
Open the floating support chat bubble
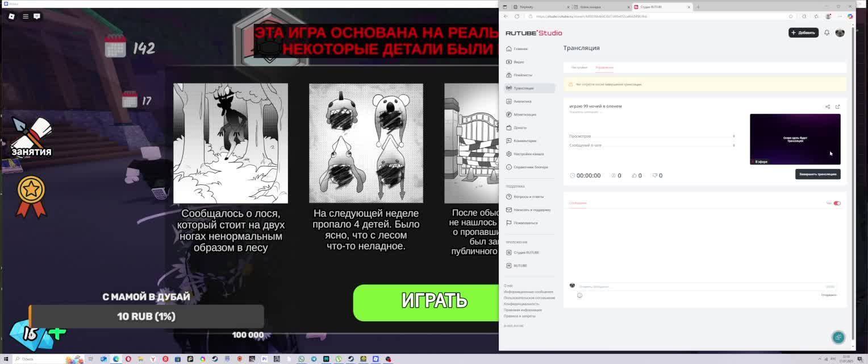click(x=838, y=337)
